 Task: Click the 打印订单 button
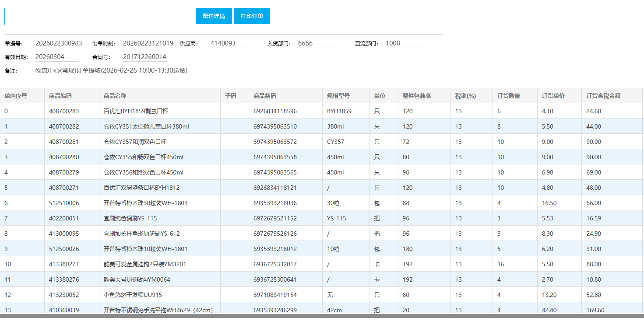point(252,16)
